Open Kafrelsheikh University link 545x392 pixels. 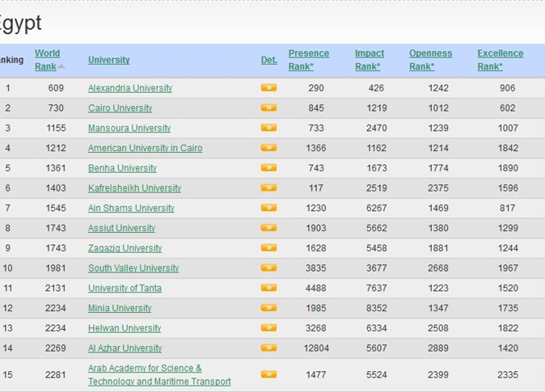(134, 188)
